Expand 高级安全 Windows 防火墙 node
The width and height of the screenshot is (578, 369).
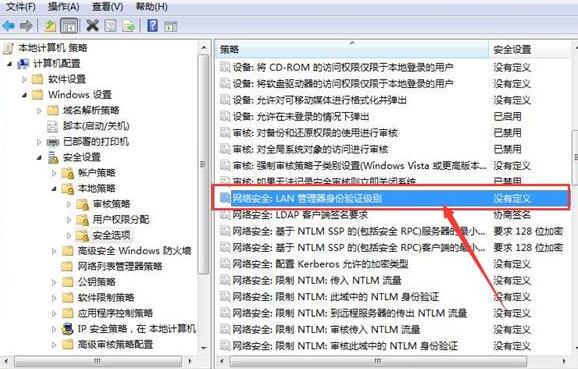coord(54,251)
